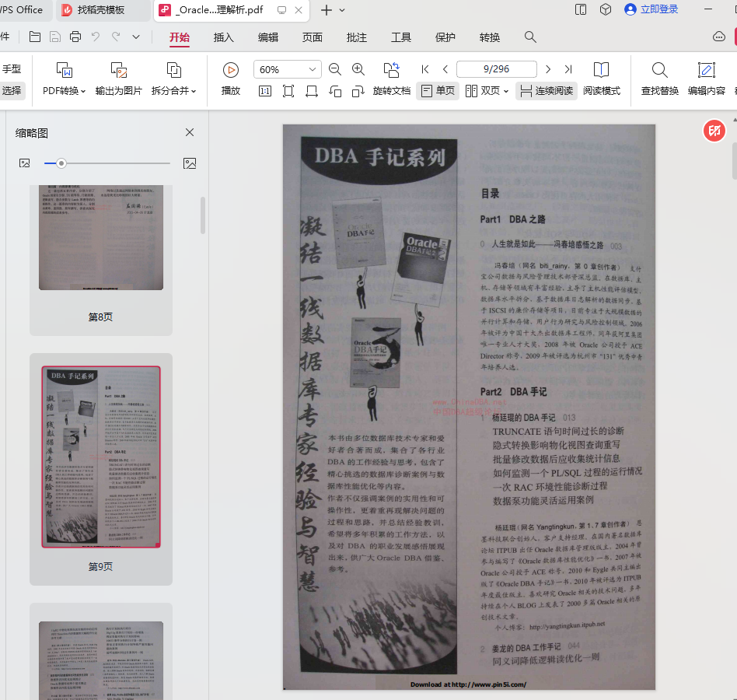Click the PDF转换 convert icon
Image resolution: width=737 pixels, height=700 pixels.
click(x=65, y=70)
